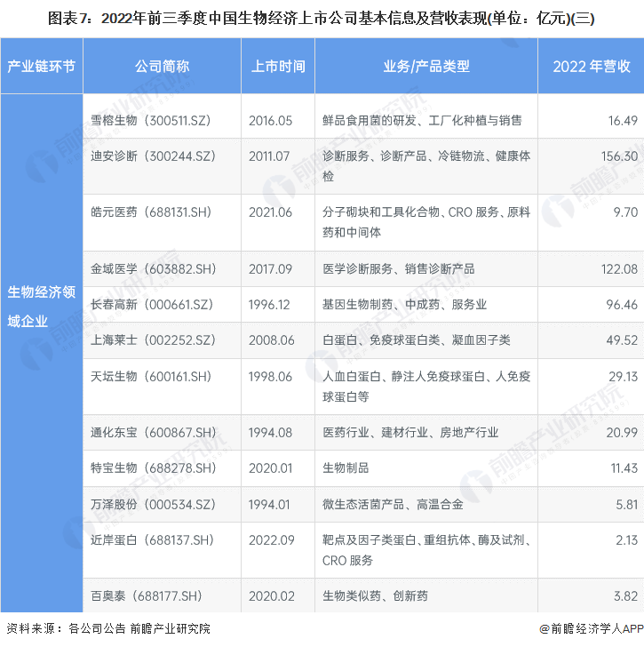Viewport: 644px width, 647px height.
Task: Select 特宝生物 product type 生物制品
Action: [x=346, y=467]
